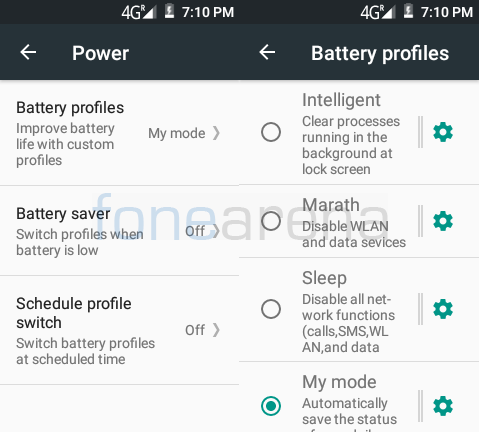Open the Battery saver menu entry

(119, 231)
